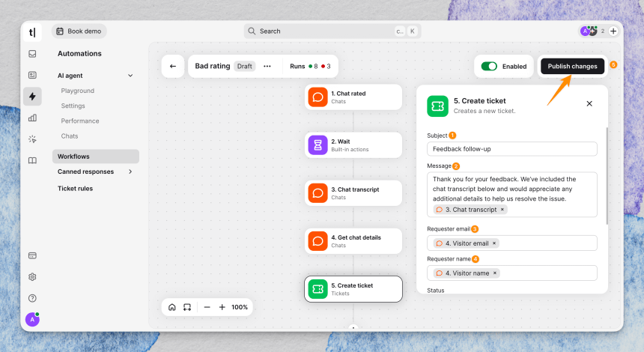Collapse the AI agent section chevron
This screenshot has height=352, width=644.
coord(130,76)
